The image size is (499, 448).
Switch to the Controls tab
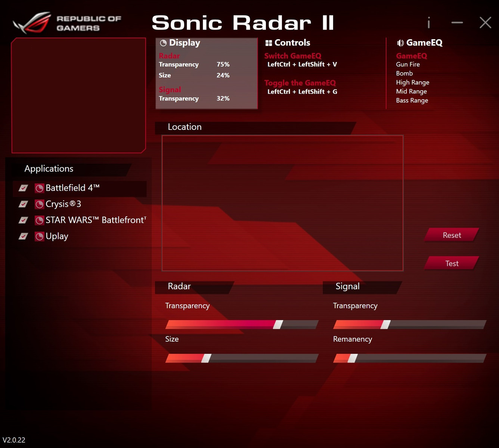[292, 43]
